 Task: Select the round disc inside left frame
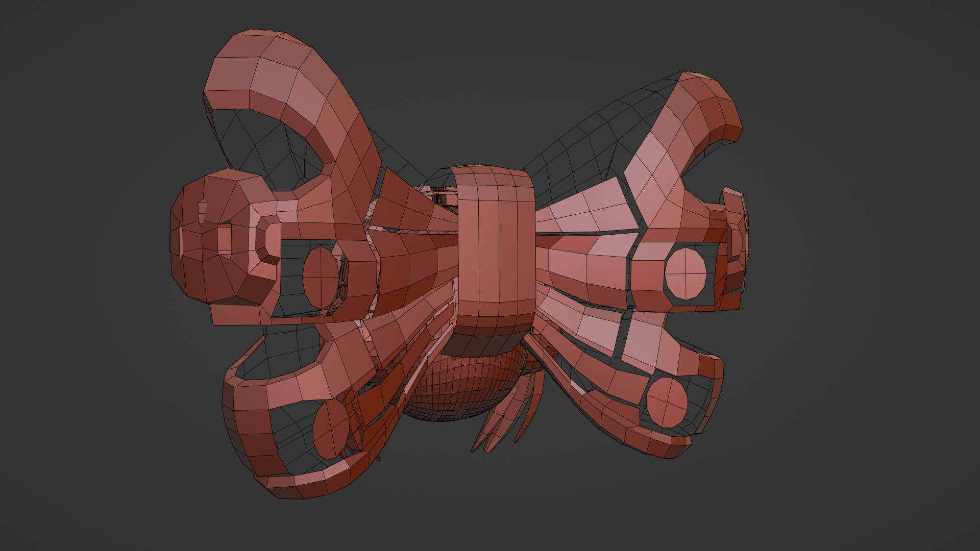point(320,277)
